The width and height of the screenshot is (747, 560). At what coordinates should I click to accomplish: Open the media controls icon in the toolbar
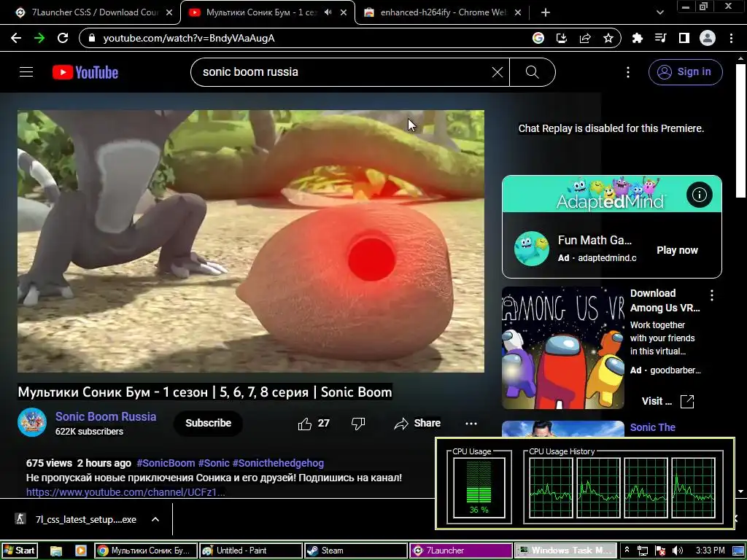click(x=661, y=38)
